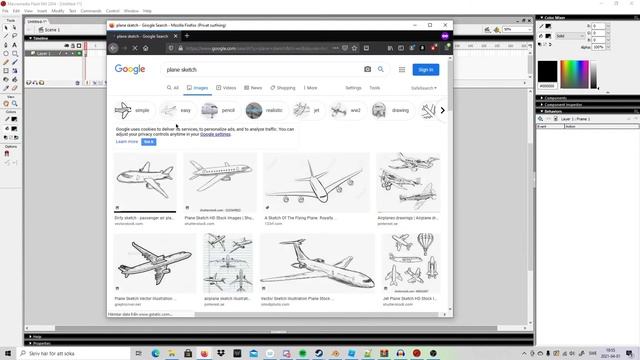Screen dimensions: 640x360
Task: Stop loading the page in Firefox
Action: 135,48
